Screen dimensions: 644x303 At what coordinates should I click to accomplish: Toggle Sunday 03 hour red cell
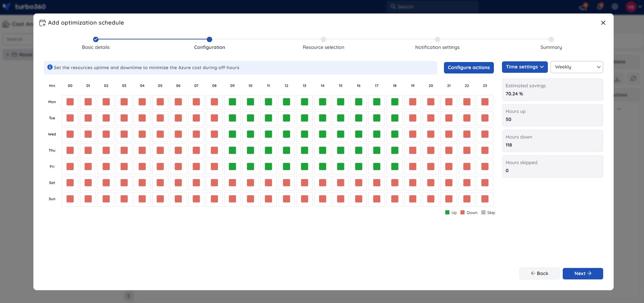124,199
